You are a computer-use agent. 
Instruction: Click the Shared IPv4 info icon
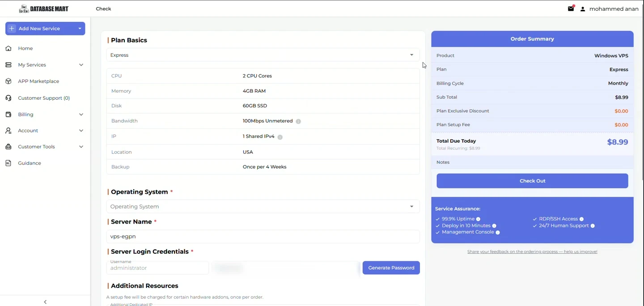pos(280,137)
